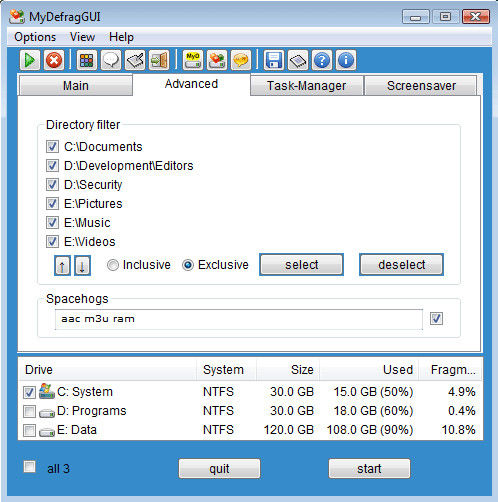Open the Screensaver tab
This screenshot has height=502, width=498.
point(421,86)
